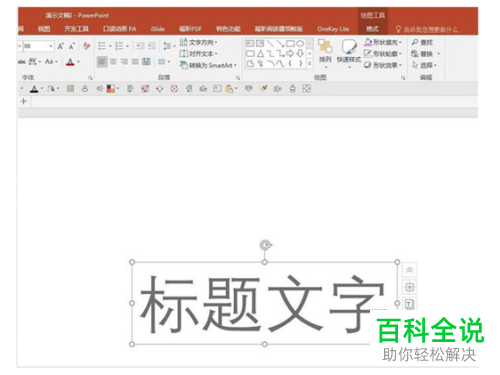The width and height of the screenshot is (500, 375).
Task: Decrease font size with the smaller A icon
Action: (72, 46)
